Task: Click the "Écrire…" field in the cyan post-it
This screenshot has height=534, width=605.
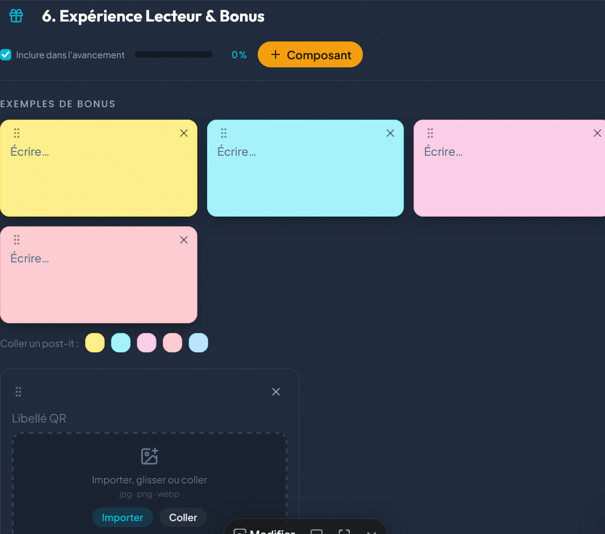Action: tap(306, 152)
